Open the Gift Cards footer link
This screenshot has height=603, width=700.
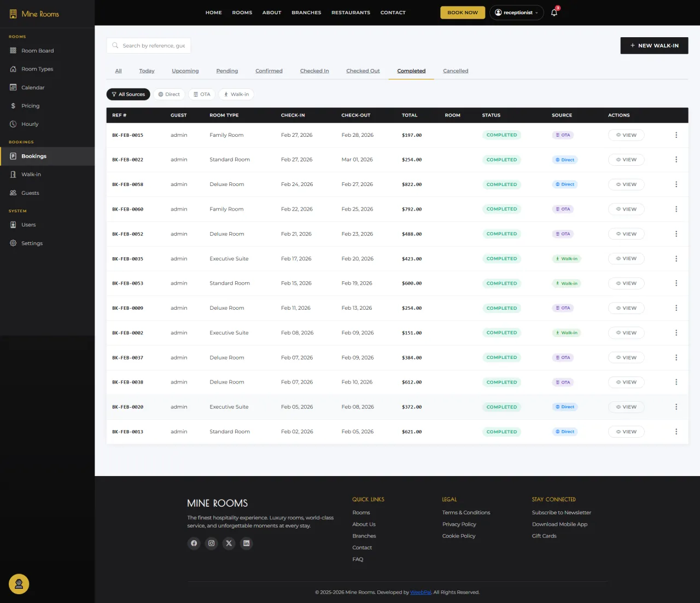coord(544,536)
